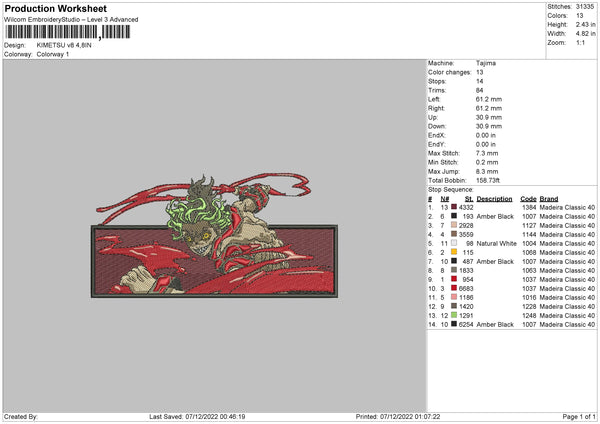This screenshot has height=424, width=600.
Task: Click the Up value "30.9 mm"
Action: (489, 117)
